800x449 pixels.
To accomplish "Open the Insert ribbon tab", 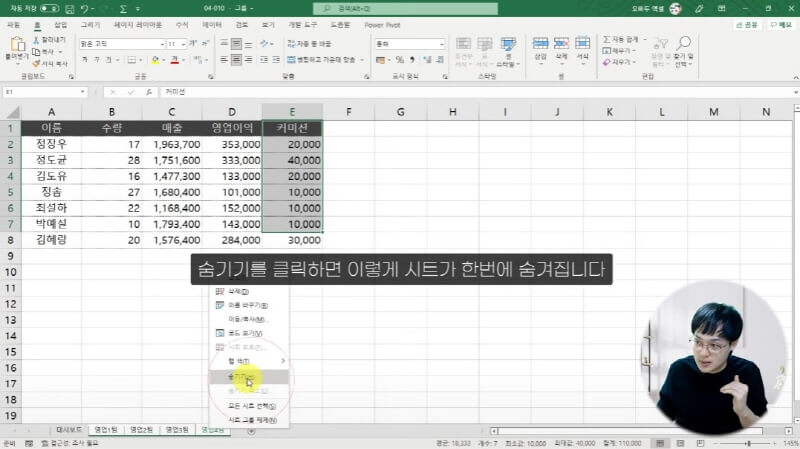I will [x=60, y=24].
